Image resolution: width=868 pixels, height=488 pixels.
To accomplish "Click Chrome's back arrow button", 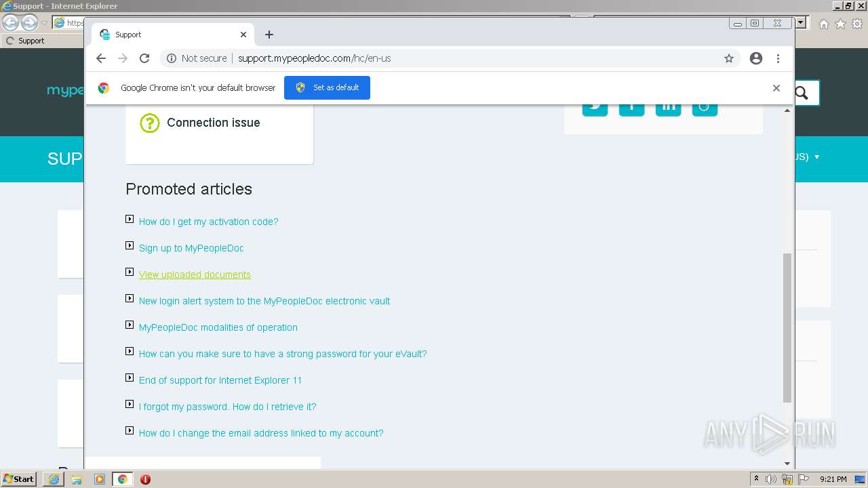I will 101,58.
